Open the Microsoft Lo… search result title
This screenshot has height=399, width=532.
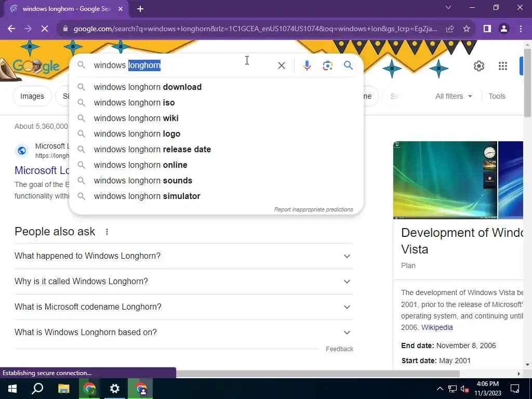[x=42, y=170]
